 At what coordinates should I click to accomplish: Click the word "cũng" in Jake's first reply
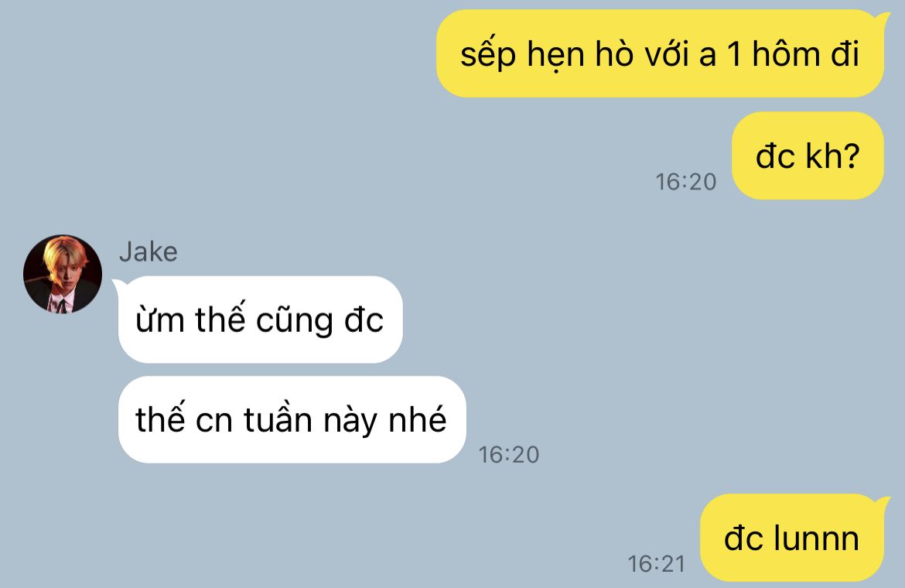[x=295, y=321]
